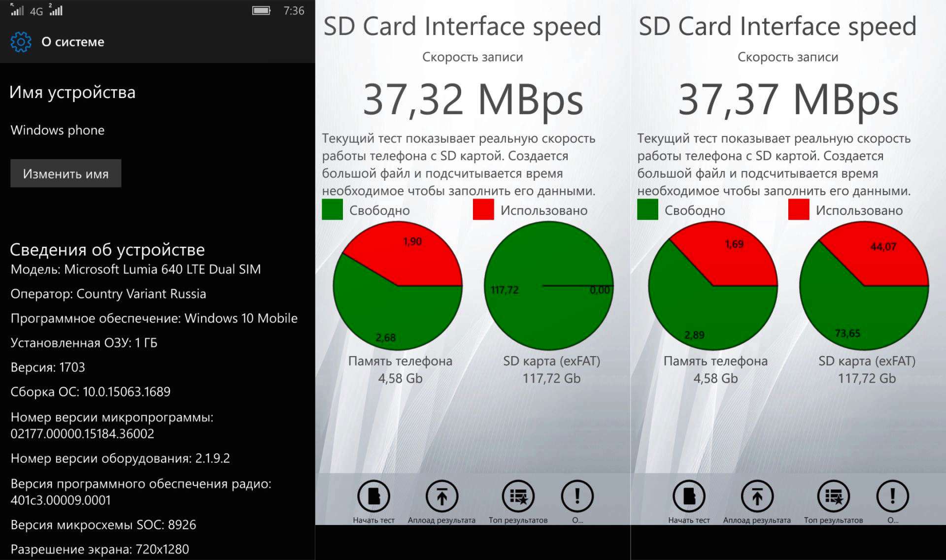Click red Использовано swatch in 37,32 MBps screen
The width and height of the screenshot is (946, 560).
pos(483,209)
